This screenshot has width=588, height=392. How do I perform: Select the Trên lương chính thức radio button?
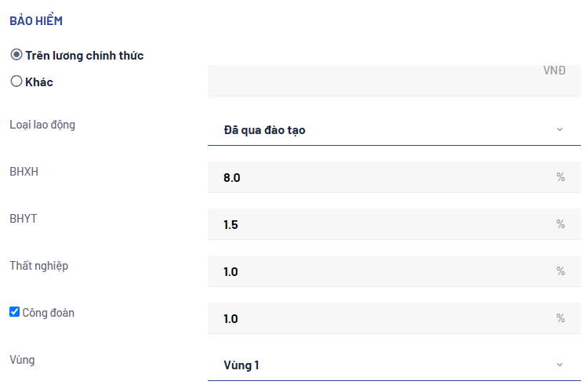point(16,56)
